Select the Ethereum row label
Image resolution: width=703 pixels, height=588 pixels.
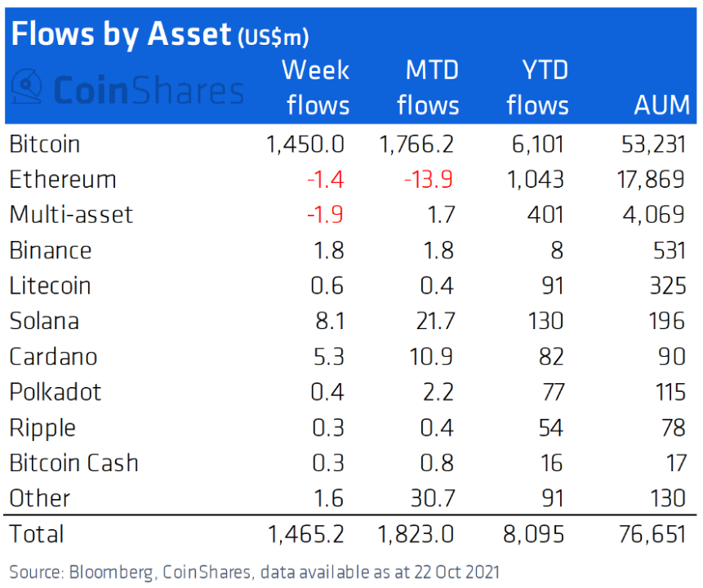click(x=62, y=180)
